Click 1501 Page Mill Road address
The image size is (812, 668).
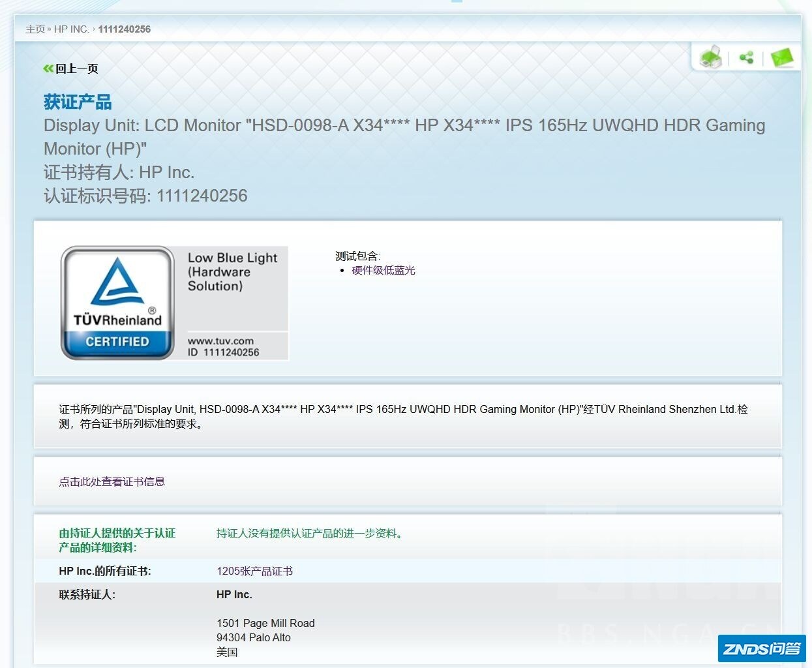[265, 623]
